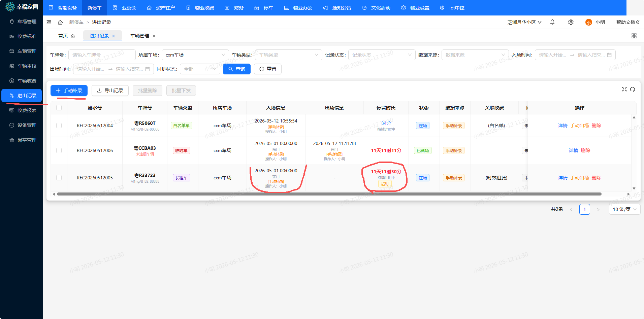644x319 pixels.
Task: Open 车辆管理 in sidebar
Action: 22,51
